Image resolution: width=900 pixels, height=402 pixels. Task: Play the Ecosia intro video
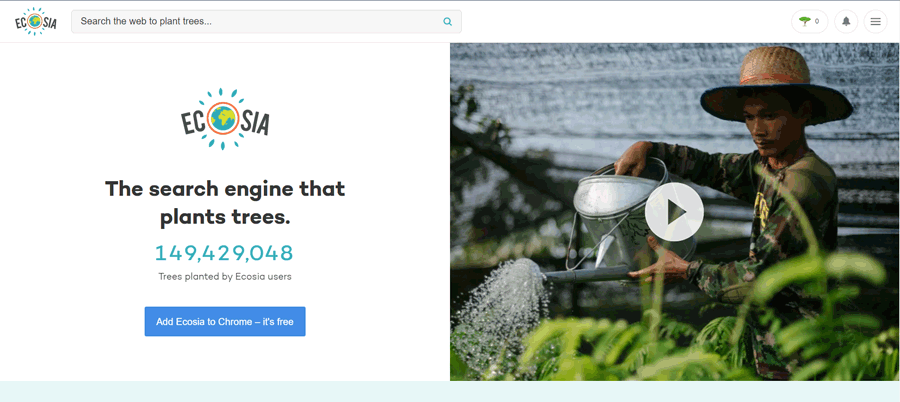[674, 212]
